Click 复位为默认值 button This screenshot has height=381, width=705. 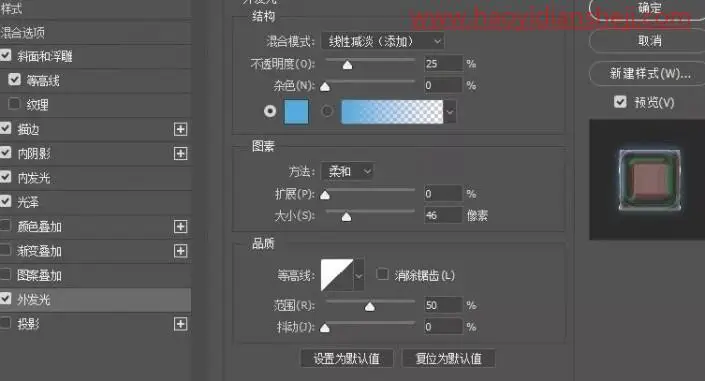pyautogui.click(x=449, y=359)
